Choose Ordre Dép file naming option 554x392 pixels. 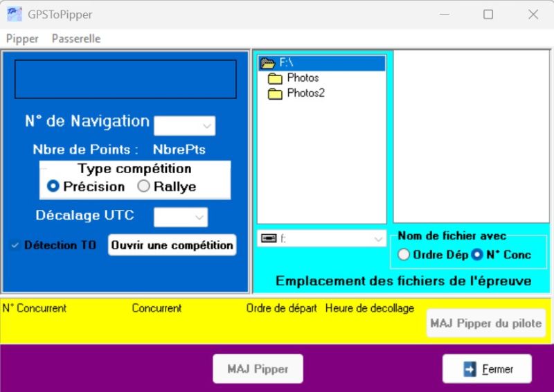coord(404,255)
